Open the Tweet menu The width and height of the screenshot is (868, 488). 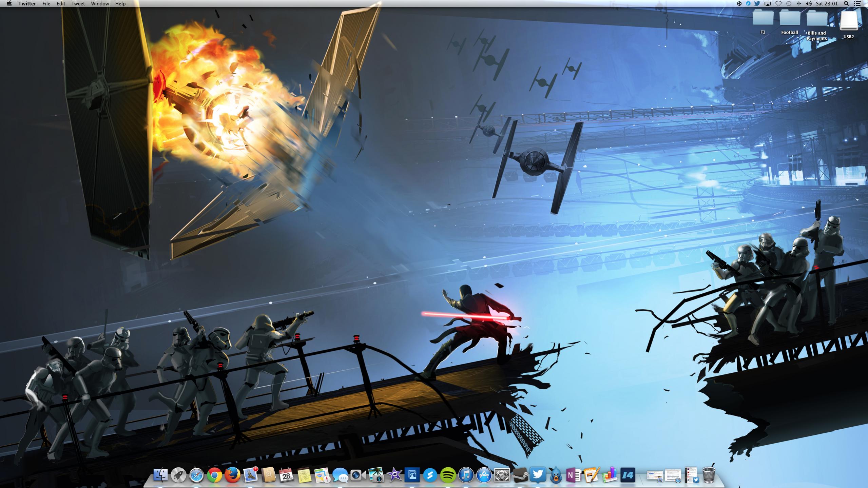coord(78,3)
